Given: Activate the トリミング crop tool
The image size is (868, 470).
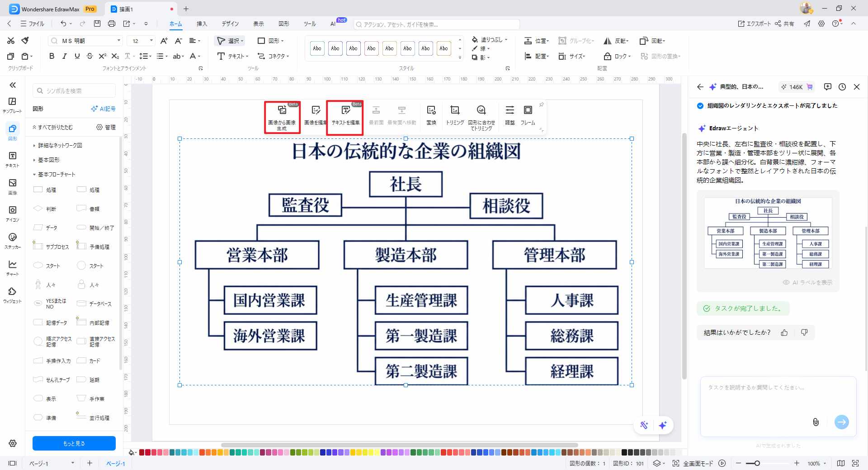Looking at the screenshot, I should click(x=454, y=114).
